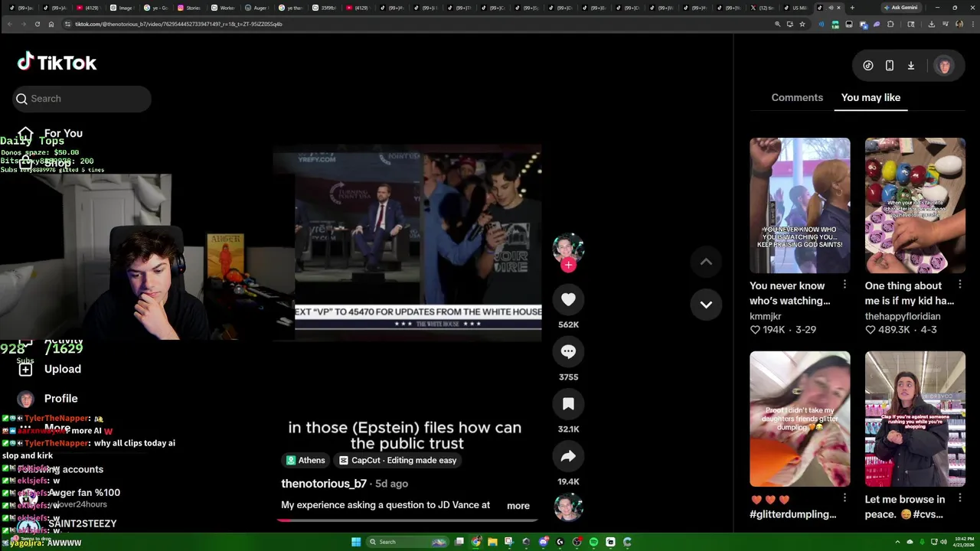This screenshot has height=551, width=980.
Task: Open File Explorer from the taskbar
Action: point(492,542)
